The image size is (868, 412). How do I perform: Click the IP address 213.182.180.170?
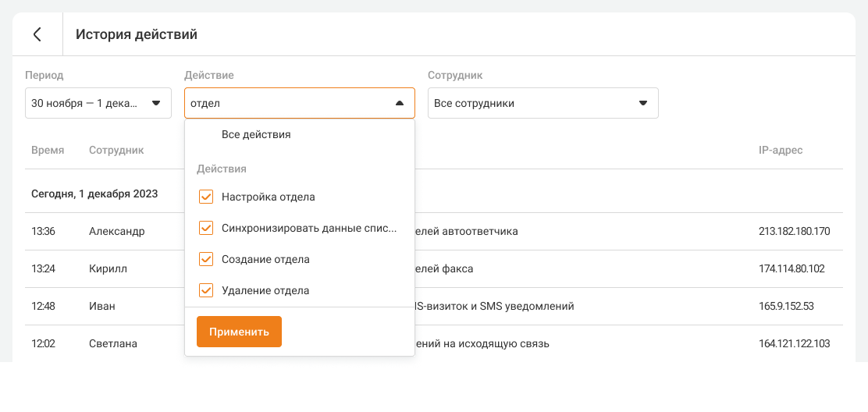(794, 231)
